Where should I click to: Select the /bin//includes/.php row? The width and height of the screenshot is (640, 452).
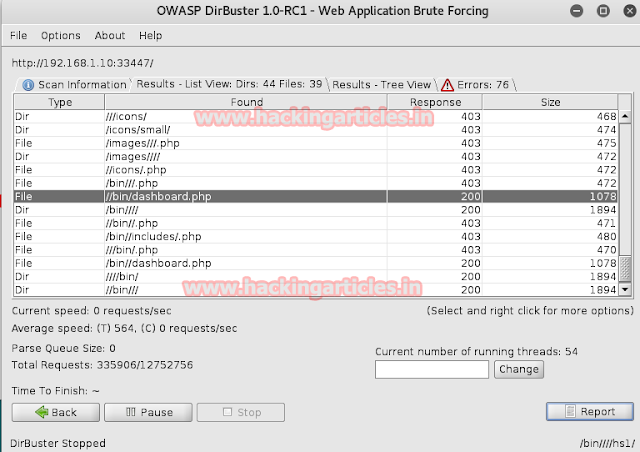click(316, 236)
